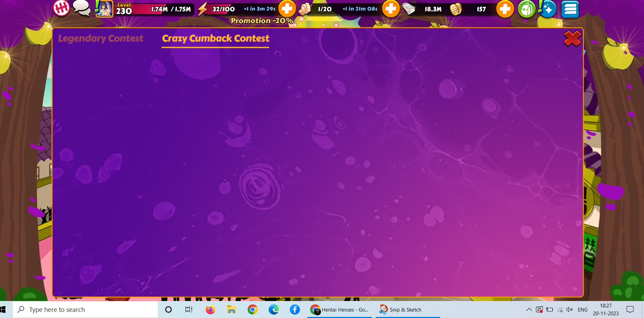
Task: Open the blue hamburger menu
Action: (570, 9)
